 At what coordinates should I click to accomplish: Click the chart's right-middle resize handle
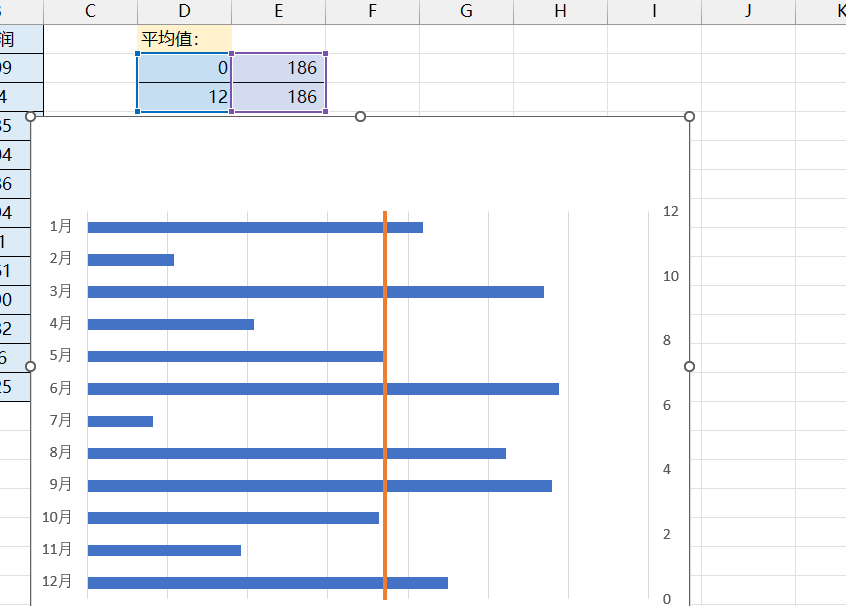coord(689,366)
